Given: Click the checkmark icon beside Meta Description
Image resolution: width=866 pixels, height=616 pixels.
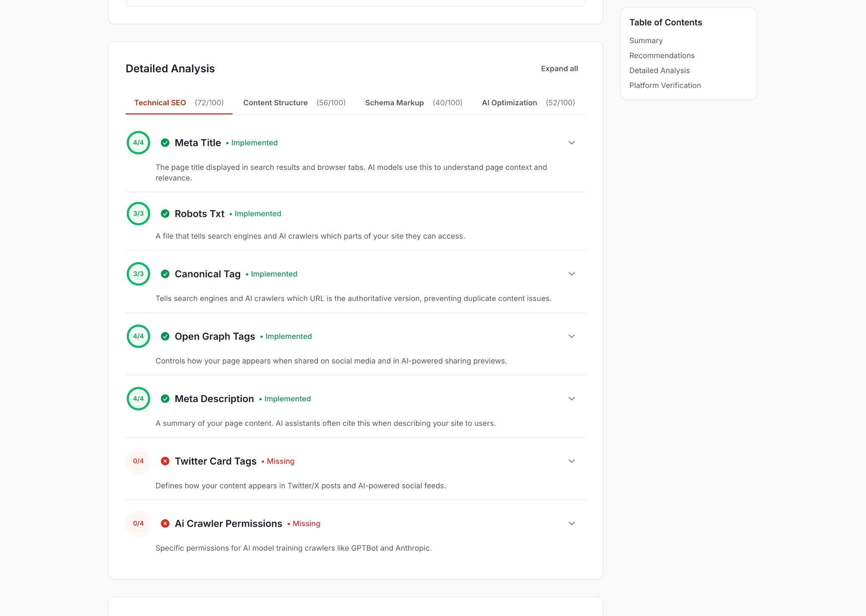Looking at the screenshot, I should pyautogui.click(x=165, y=399).
